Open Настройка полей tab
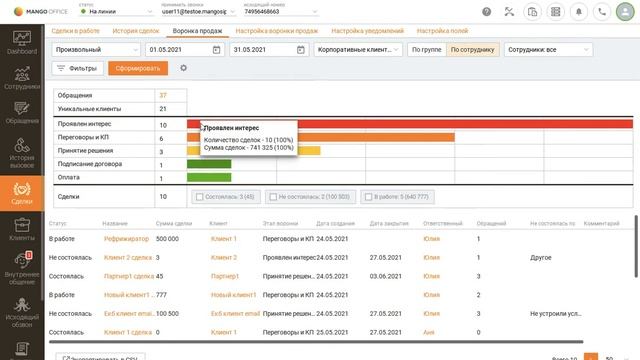Image resolution: width=640 pixels, height=360 pixels. 442,31
